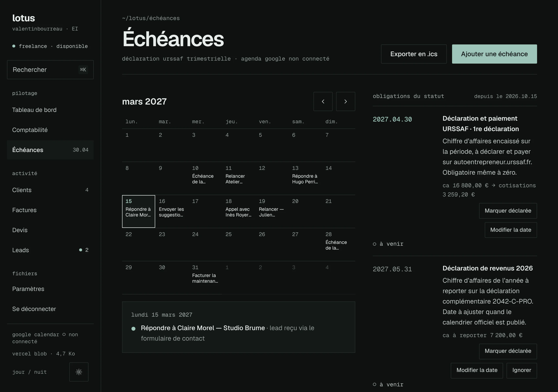Screen dimensions: 558x392
Task: Click Ignorer on Déclaration de revenus
Action: 522,370
